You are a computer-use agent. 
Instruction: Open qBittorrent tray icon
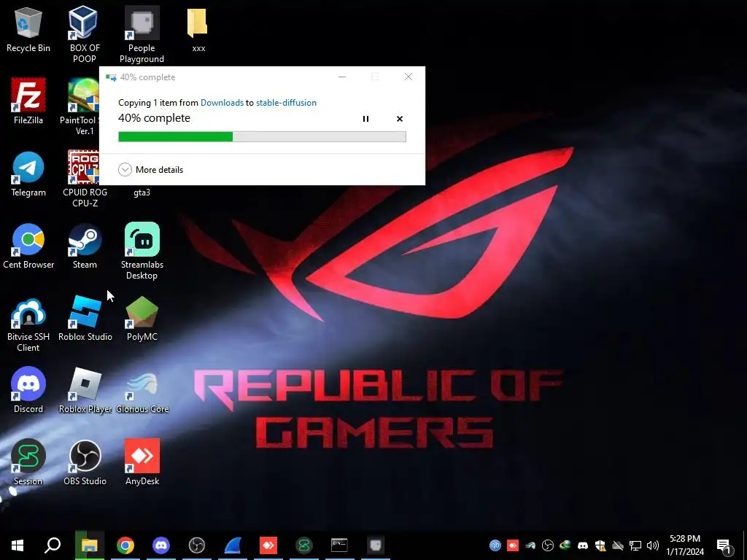tap(495, 545)
